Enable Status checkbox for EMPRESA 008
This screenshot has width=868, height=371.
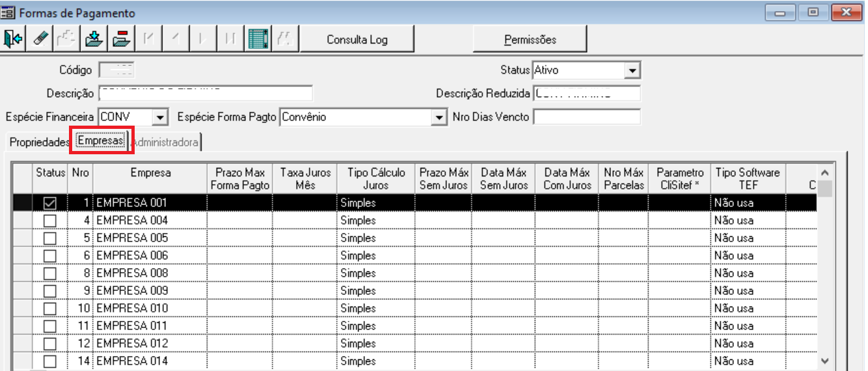click(x=49, y=273)
